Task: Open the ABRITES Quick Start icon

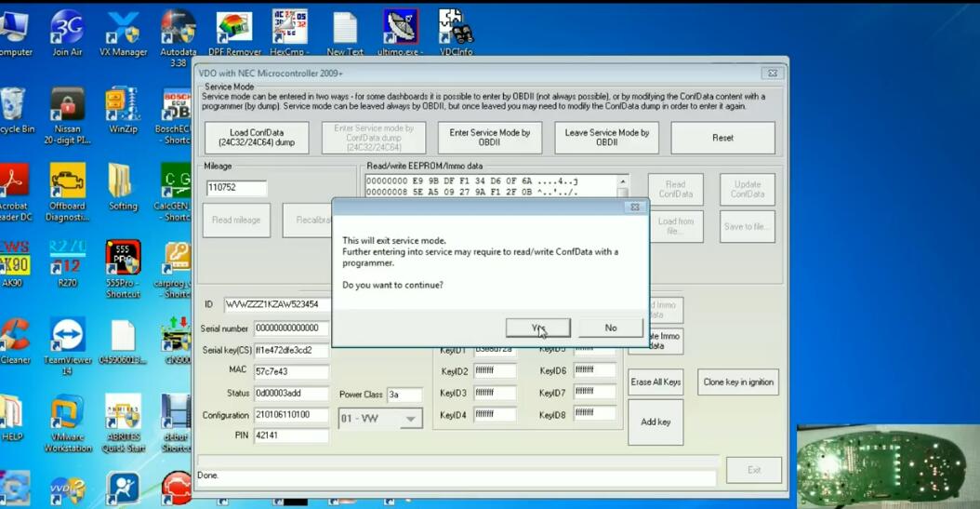Action: (x=123, y=424)
